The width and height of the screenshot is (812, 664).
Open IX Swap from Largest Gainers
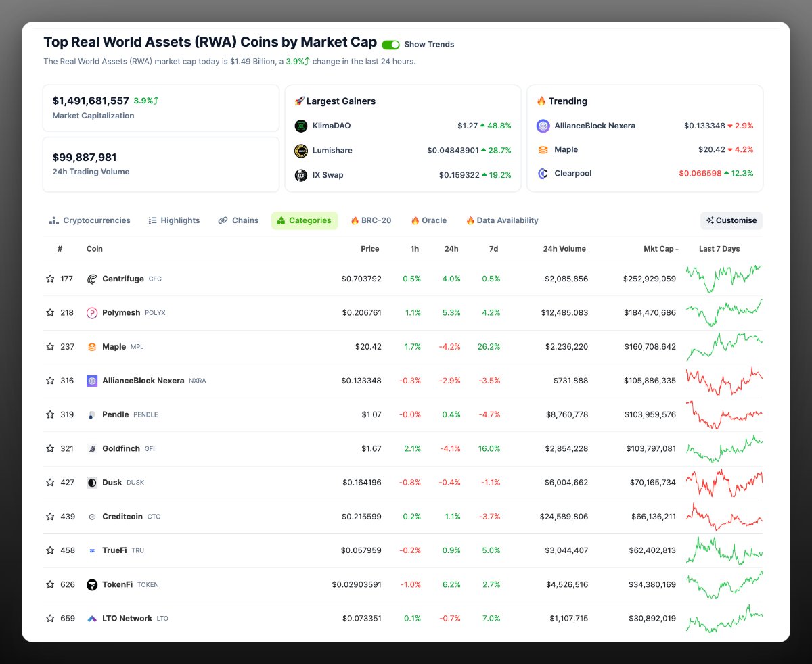coord(328,175)
